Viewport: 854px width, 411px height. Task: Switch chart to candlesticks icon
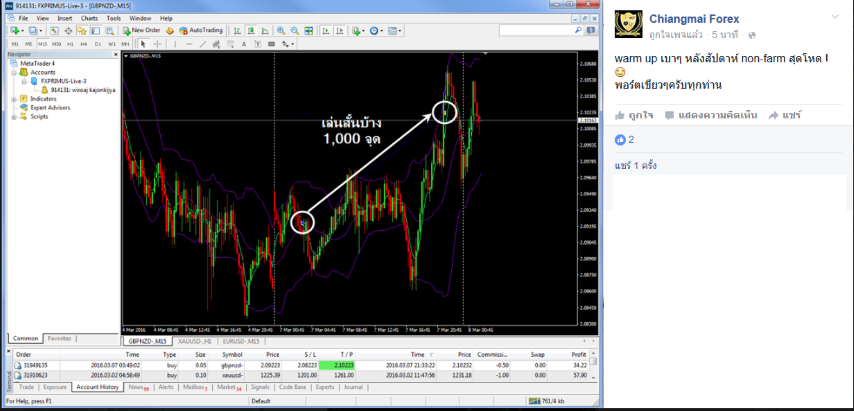click(251, 30)
